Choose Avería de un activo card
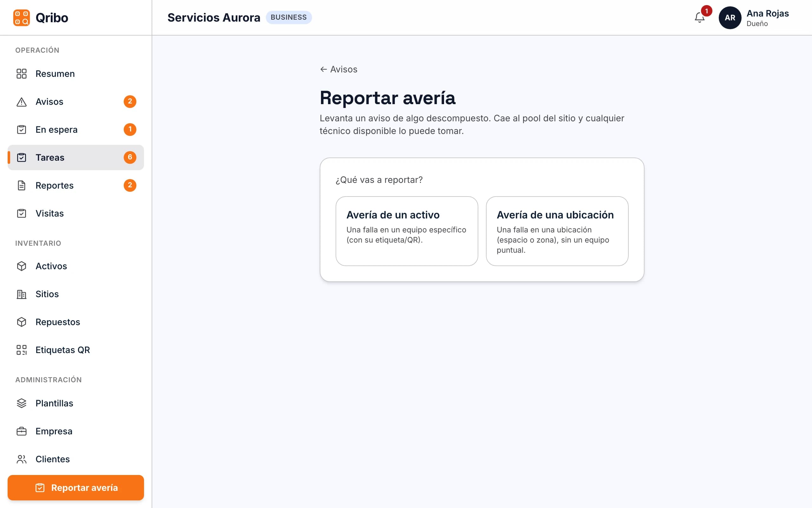 pos(407,231)
